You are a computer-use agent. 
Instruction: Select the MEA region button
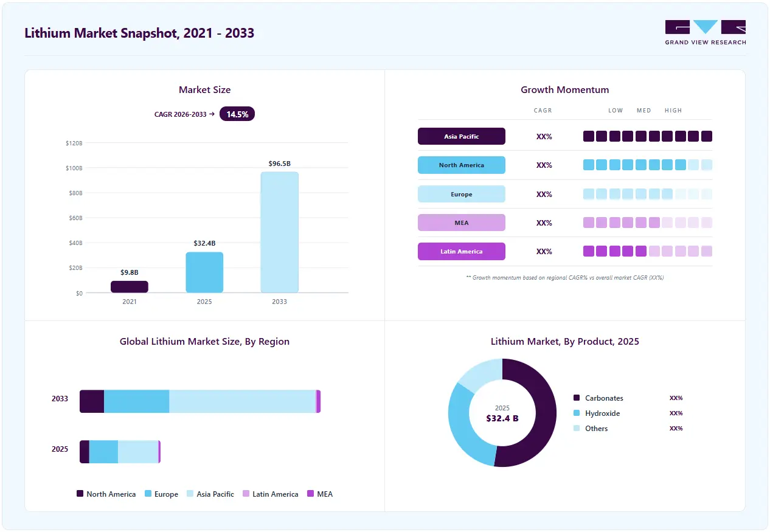click(x=462, y=223)
